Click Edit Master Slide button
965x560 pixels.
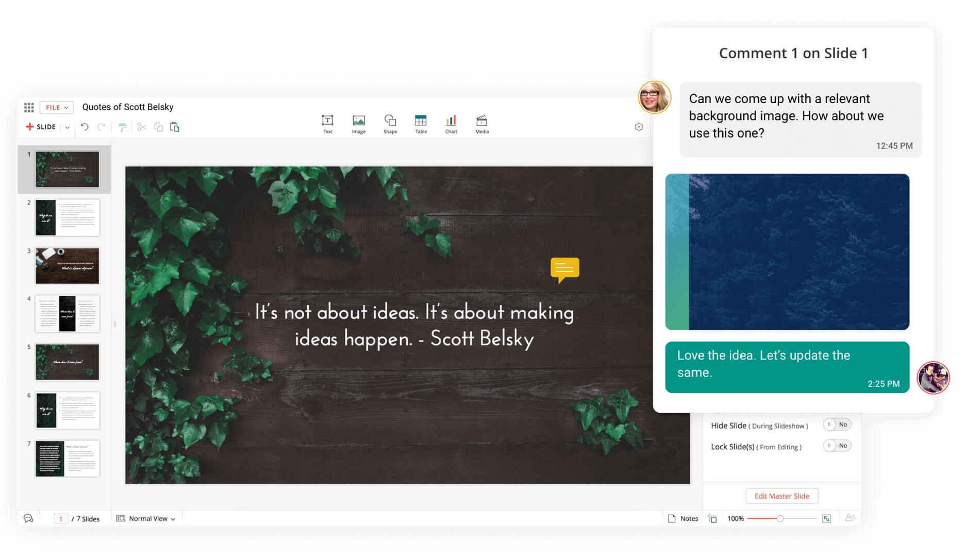point(781,496)
